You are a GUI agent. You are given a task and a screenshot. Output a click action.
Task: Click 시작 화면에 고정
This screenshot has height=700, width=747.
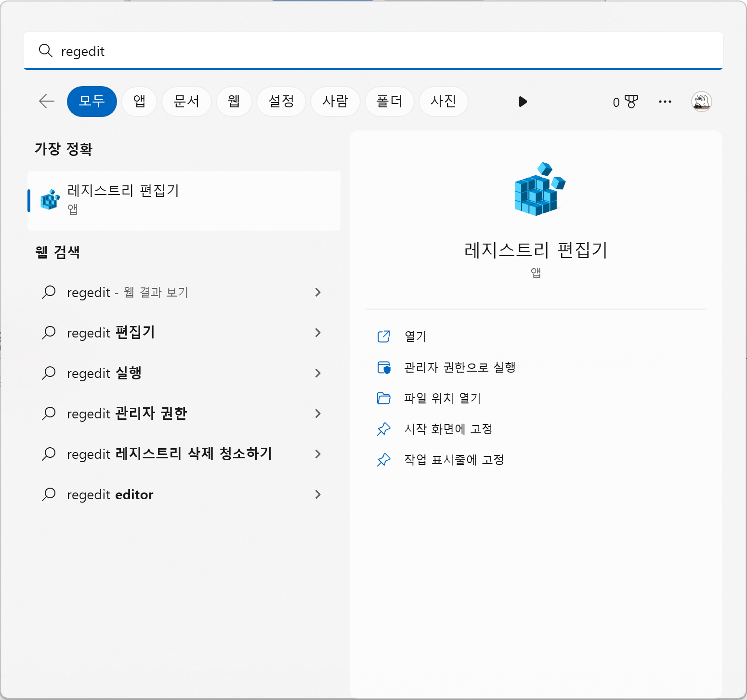[448, 429]
